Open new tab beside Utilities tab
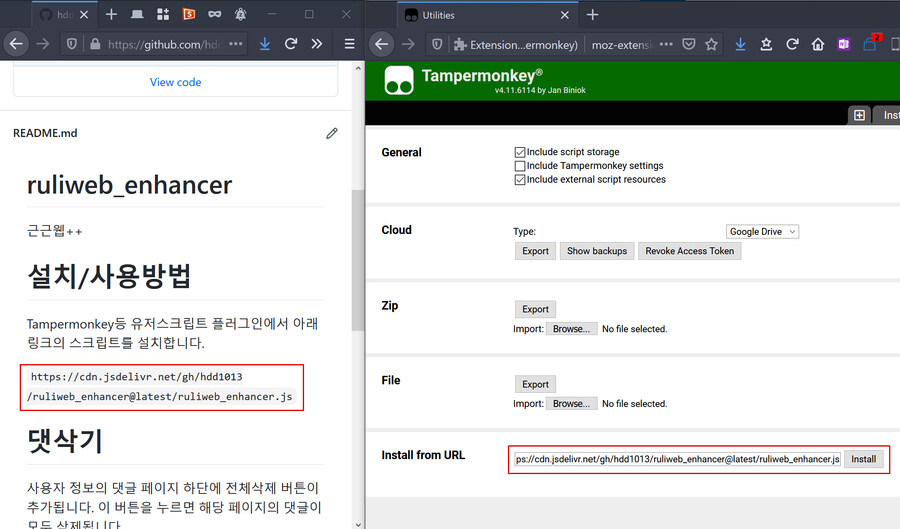This screenshot has width=900, height=529. (x=592, y=15)
